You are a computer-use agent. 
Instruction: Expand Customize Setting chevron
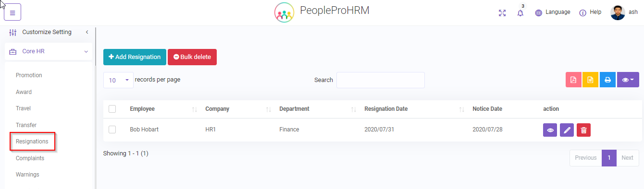[x=87, y=32]
